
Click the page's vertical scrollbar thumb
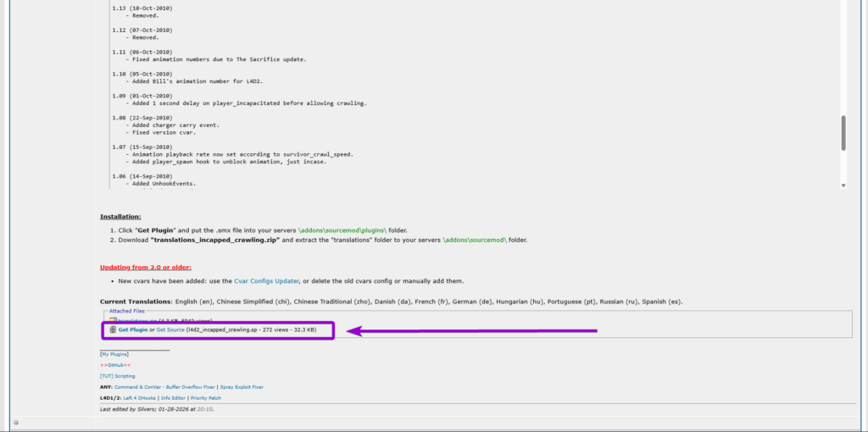click(843, 133)
